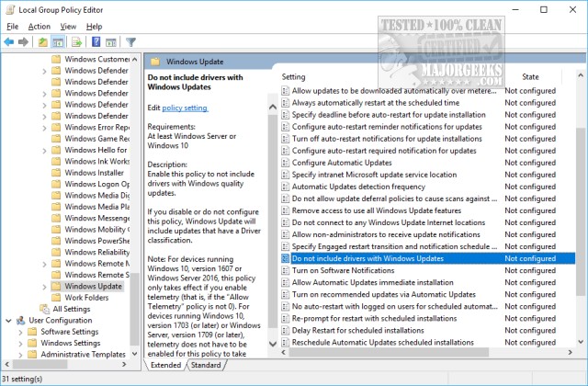Select 'Windows PowerShe' tree item
Image resolution: width=588 pixels, height=386 pixels.
(x=96, y=241)
